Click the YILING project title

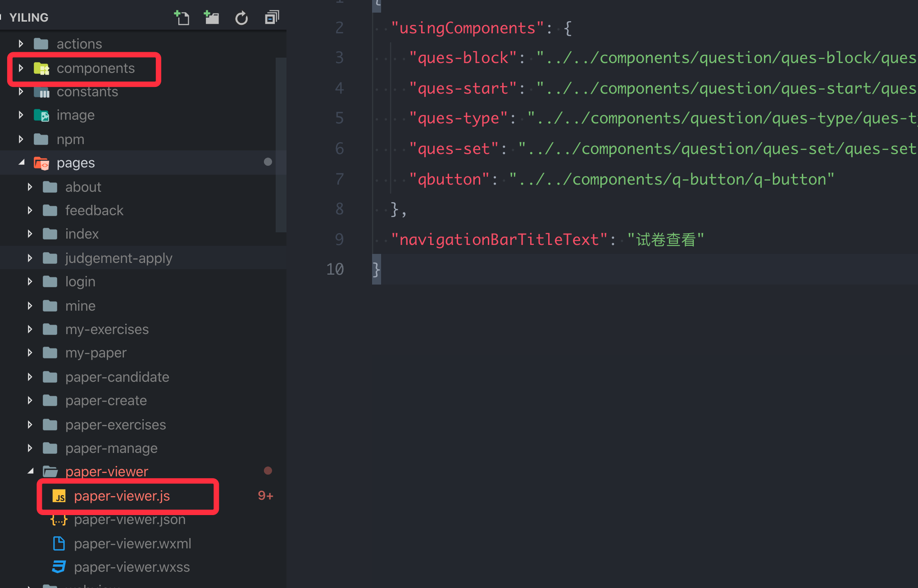click(28, 17)
